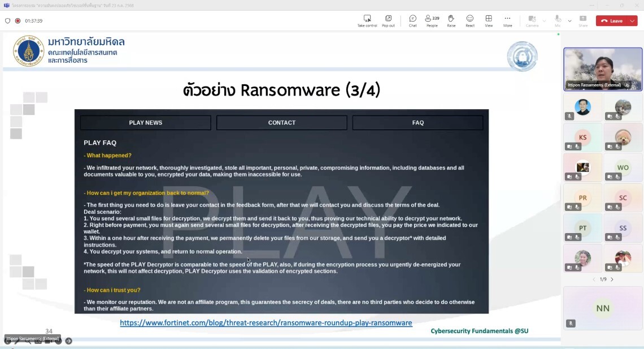Expand the Camera options dropdown arrow

[x=544, y=21]
